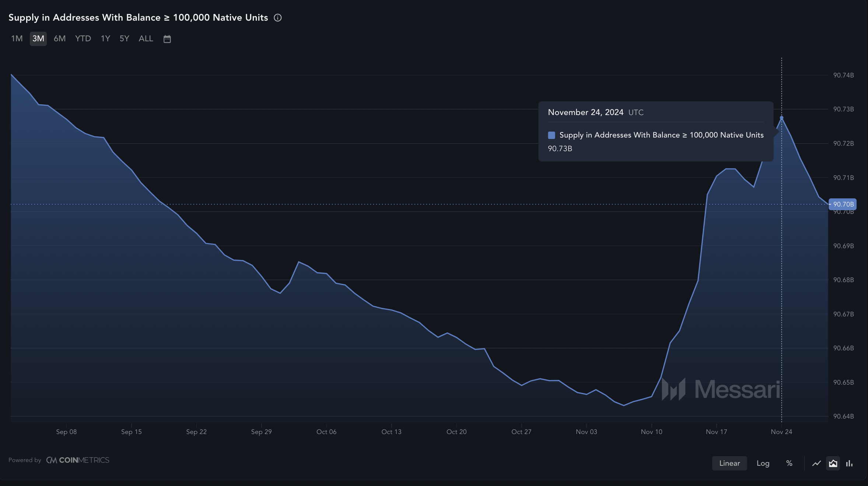
Task: Enable Linear scale mode
Action: 729,463
